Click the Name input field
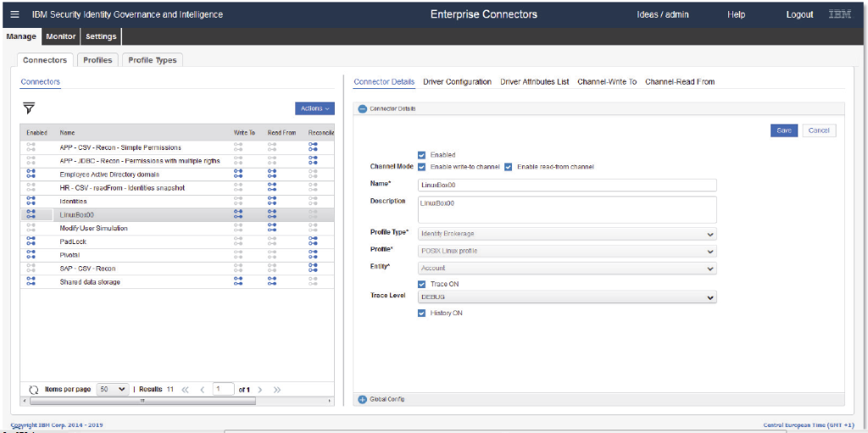Viewport: 868px width, 433px height. (567, 185)
